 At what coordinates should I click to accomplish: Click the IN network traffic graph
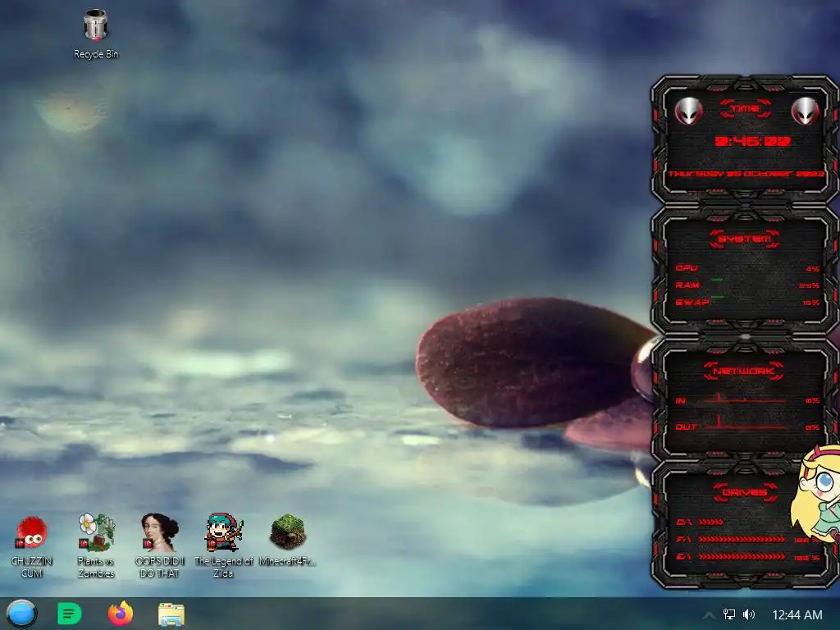(x=745, y=398)
